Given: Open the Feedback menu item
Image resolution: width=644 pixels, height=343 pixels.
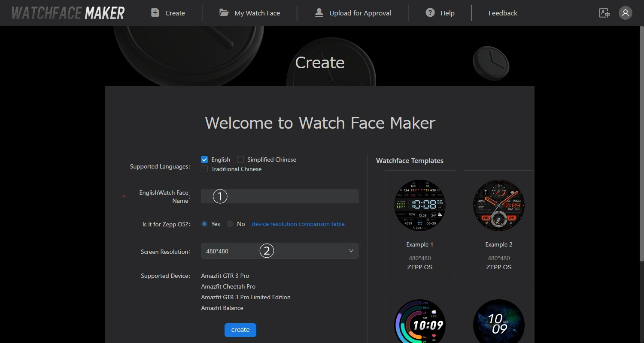Looking at the screenshot, I should 503,13.
